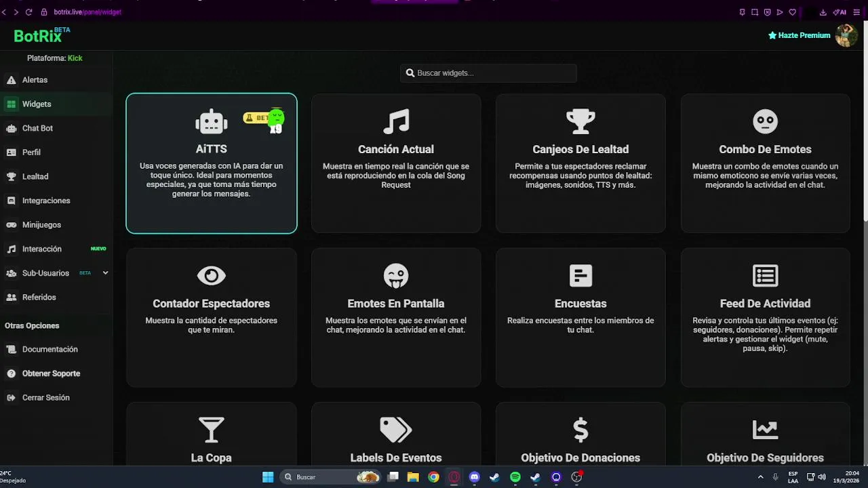This screenshot has width=868, height=488.
Task: Click the browser downloads icon
Action: point(823,12)
